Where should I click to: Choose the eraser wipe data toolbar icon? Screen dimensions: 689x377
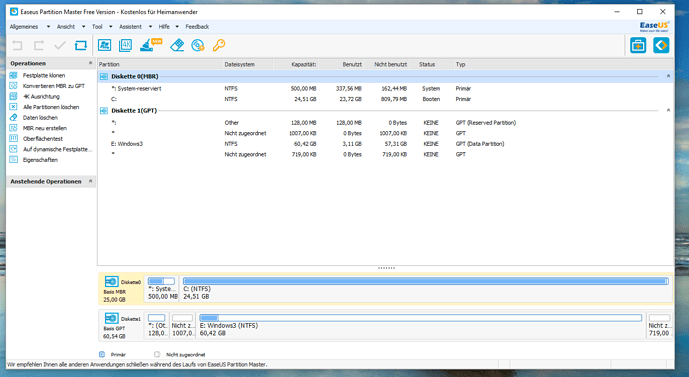(177, 45)
